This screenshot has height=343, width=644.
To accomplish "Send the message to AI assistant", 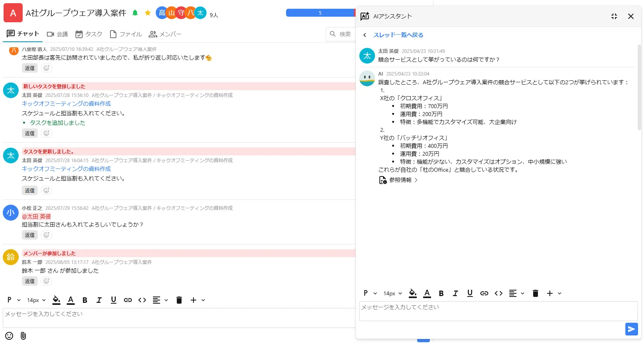I will pos(632,329).
